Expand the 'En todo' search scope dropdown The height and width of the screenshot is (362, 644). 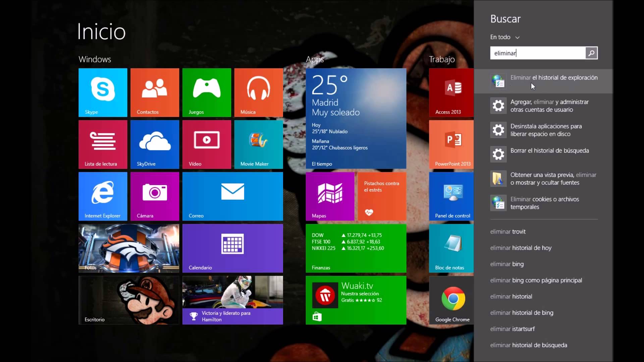(x=504, y=37)
